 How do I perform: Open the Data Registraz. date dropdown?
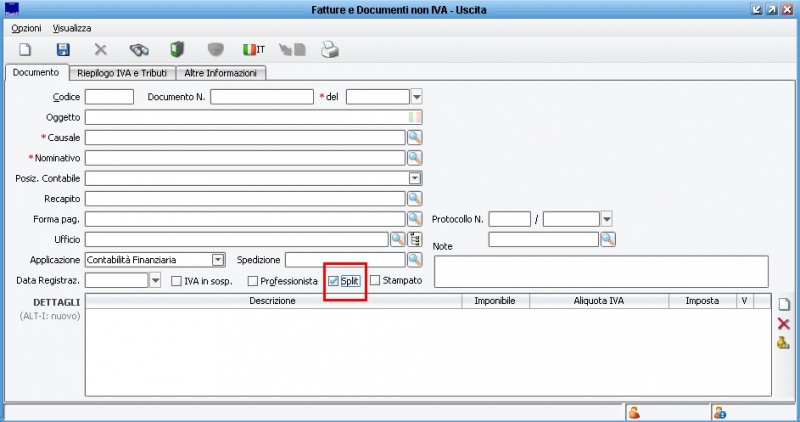point(155,280)
